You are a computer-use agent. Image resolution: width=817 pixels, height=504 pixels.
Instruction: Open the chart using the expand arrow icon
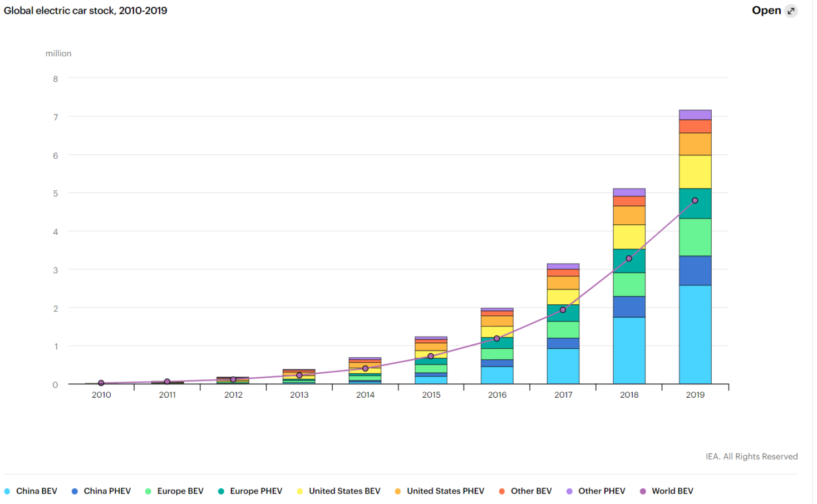pos(791,11)
